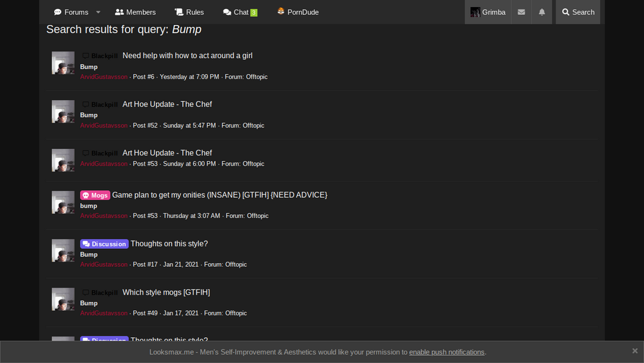Image resolution: width=644 pixels, height=363 pixels.
Task: Click the Members people icon
Action: click(x=119, y=12)
